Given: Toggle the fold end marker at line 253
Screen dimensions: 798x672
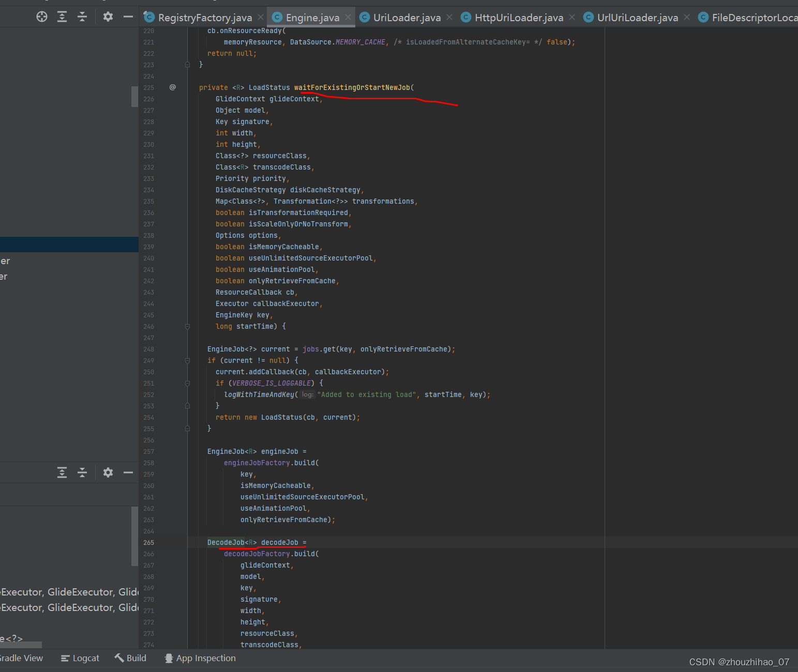Looking at the screenshot, I should tap(187, 406).
